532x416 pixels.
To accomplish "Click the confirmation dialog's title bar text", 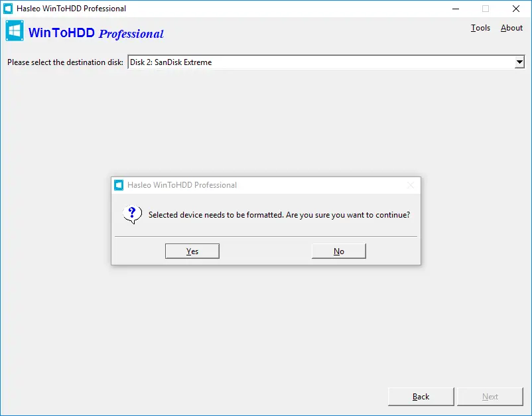I will pos(182,185).
